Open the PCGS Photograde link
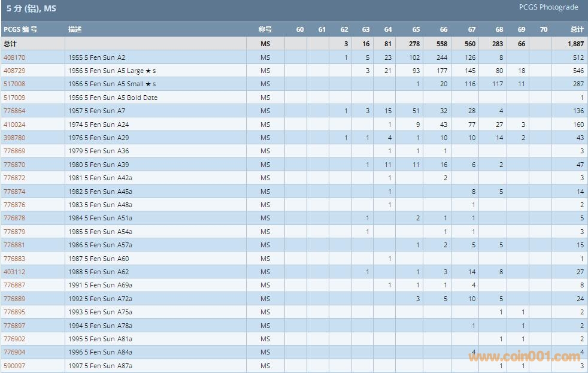588x373 pixels. 548,7
